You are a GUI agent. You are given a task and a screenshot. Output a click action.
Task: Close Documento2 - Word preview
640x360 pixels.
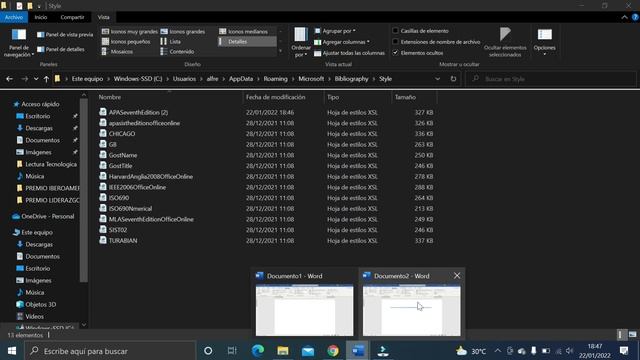(x=457, y=276)
